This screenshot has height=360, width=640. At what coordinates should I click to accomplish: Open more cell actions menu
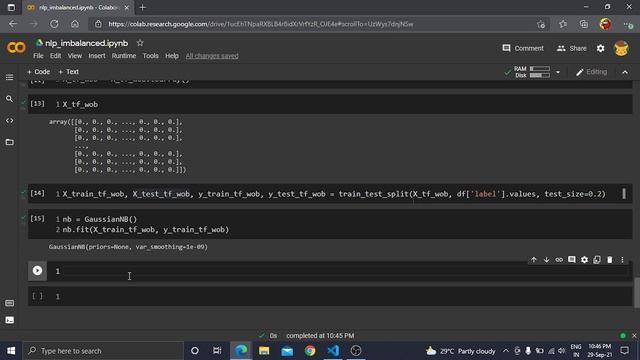point(622,260)
